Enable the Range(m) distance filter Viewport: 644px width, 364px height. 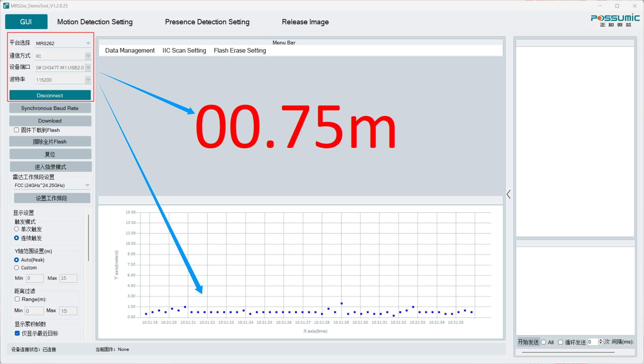click(17, 299)
